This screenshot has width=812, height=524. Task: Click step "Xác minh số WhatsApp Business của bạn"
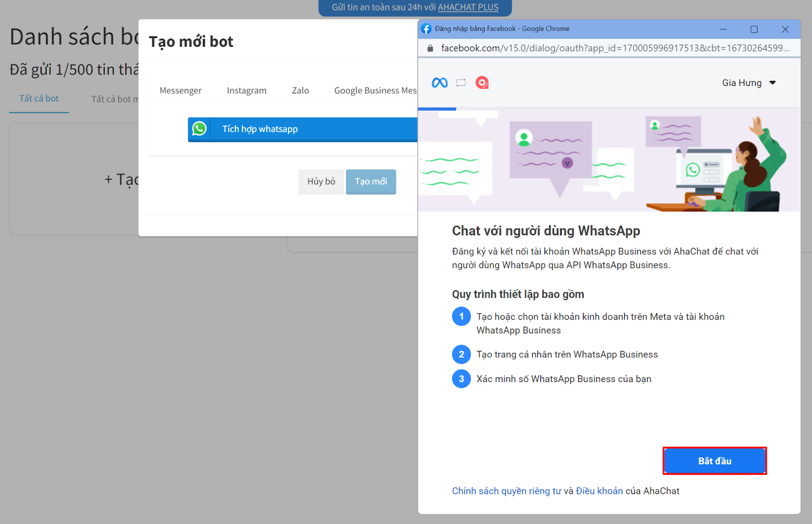click(x=564, y=379)
